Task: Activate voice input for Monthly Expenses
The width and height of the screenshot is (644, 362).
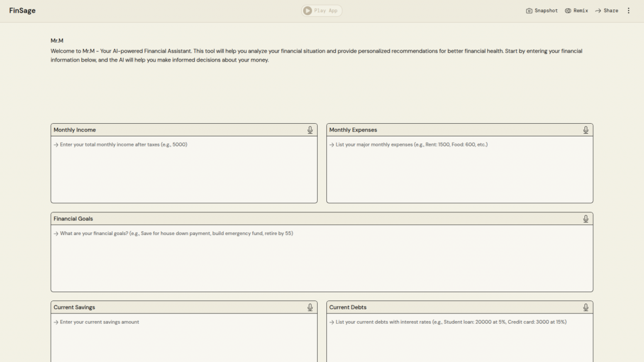Action: [x=586, y=130]
